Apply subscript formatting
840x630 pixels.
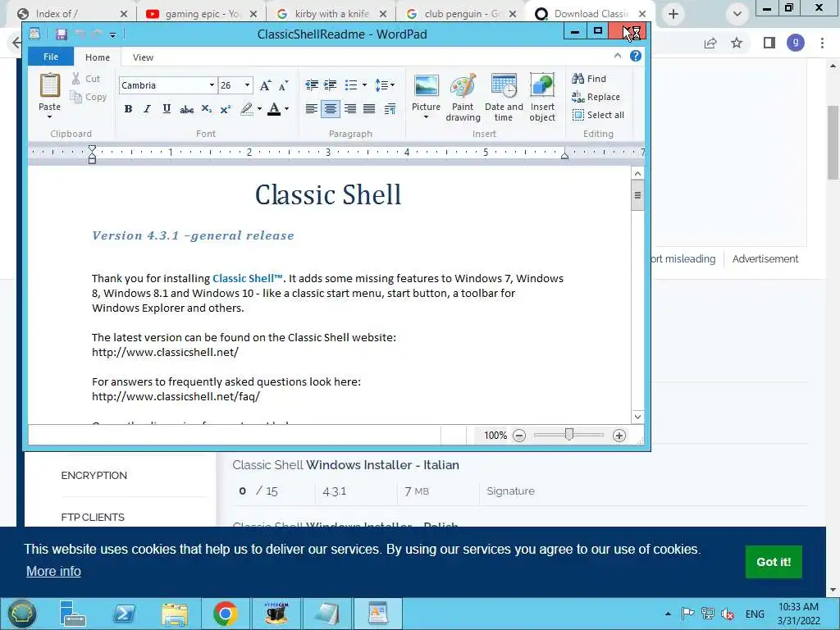206,109
